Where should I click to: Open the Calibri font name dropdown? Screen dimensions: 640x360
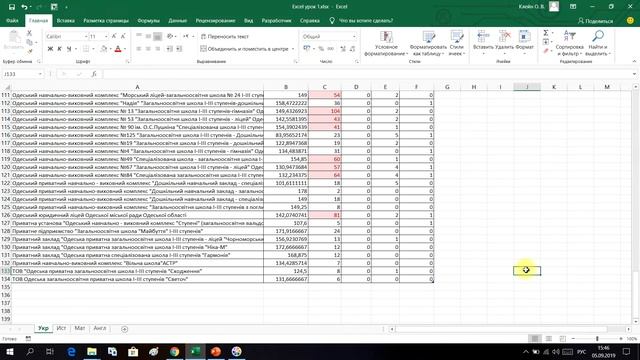86,36
